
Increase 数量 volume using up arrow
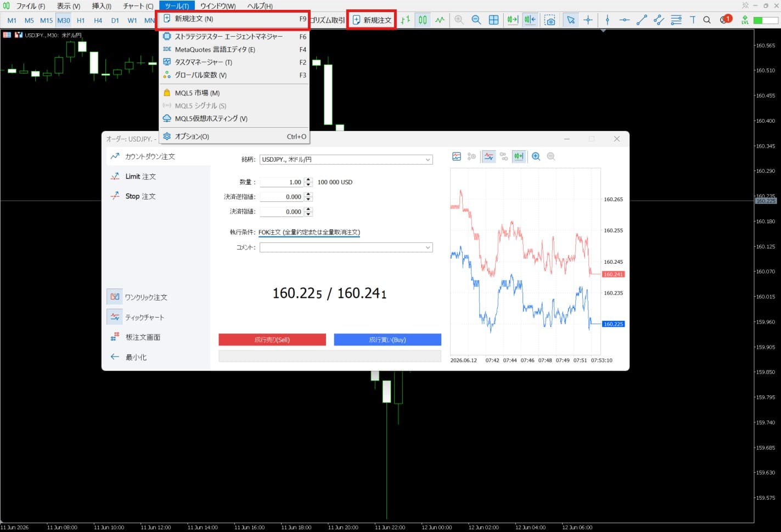point(308,179)
